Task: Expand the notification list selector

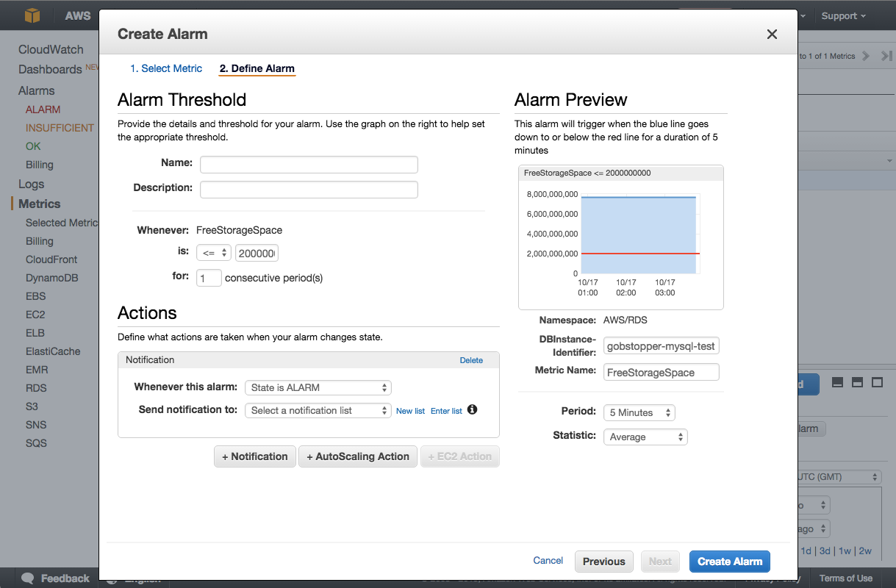Action: pyautogui.click(x=318, y=410)
